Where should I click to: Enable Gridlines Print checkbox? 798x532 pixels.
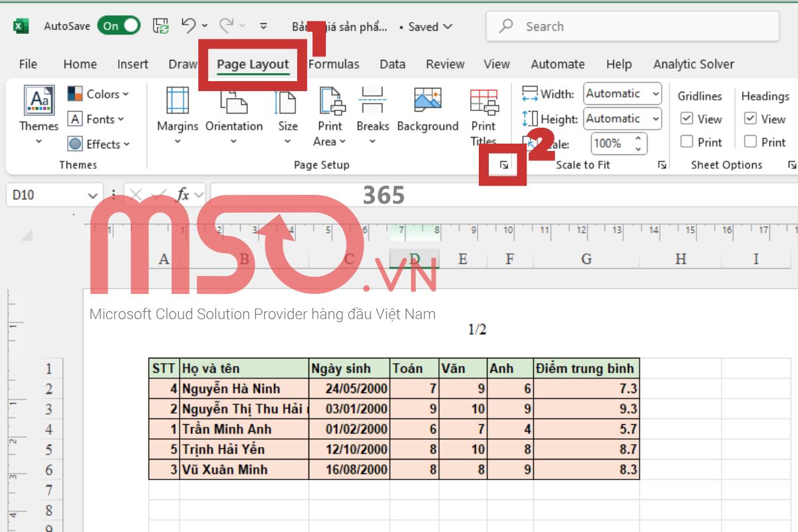coord(687,142)
